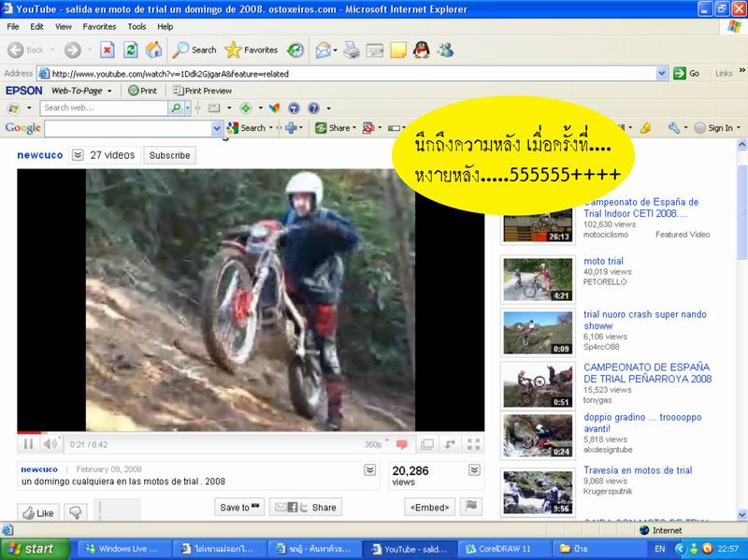
Task: Open the 360p video quality dropdown
Action: [374, 444]
